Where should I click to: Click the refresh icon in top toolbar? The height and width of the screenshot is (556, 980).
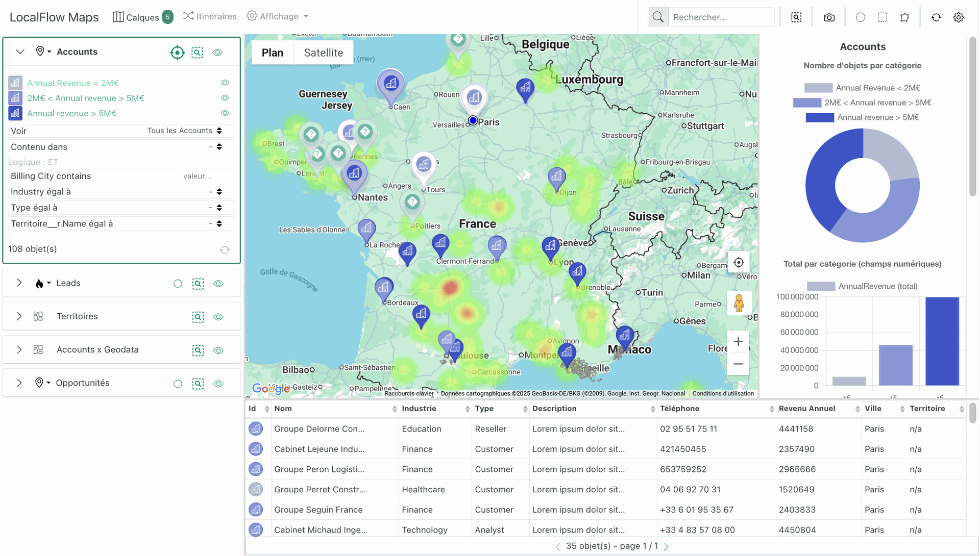936,17
